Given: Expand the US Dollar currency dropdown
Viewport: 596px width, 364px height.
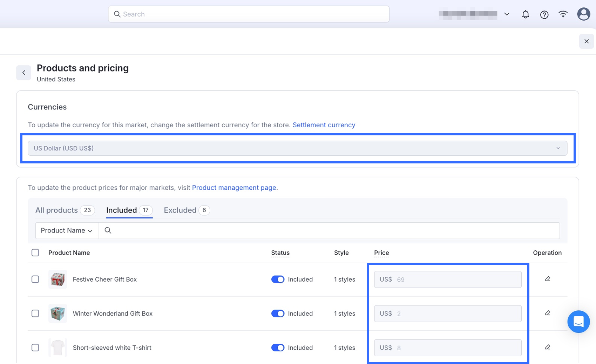Looking at the screenshot, I should pyautogui.click(x=297, y=148).
